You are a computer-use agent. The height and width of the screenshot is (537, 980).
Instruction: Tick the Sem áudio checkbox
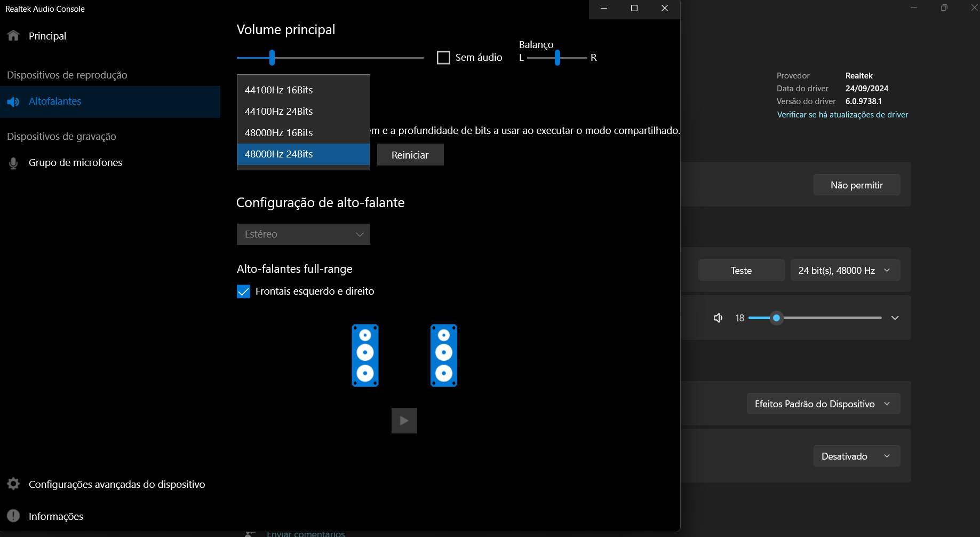click(443, 58)
